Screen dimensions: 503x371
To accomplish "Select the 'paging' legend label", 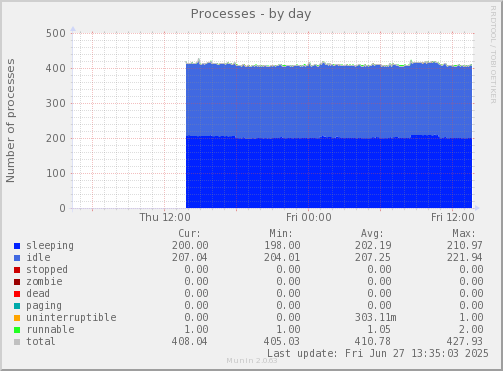I will click(x=44, y=306).
